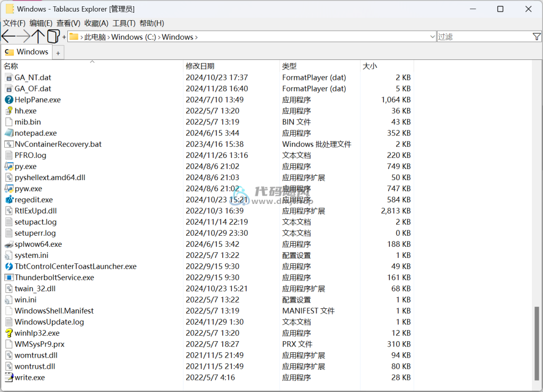The height and width of the screenshot is (392, 543).
Task: Click the win.ini file icon
Action: pos(9,300)
